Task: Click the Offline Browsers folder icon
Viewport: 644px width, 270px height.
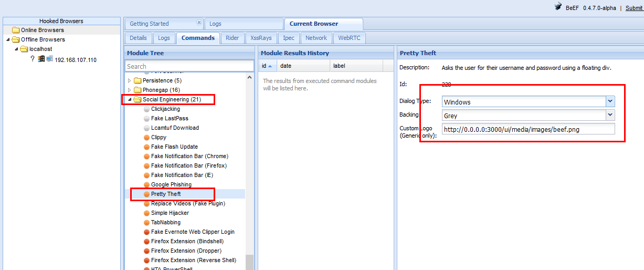Action: (x=16, y=39)
